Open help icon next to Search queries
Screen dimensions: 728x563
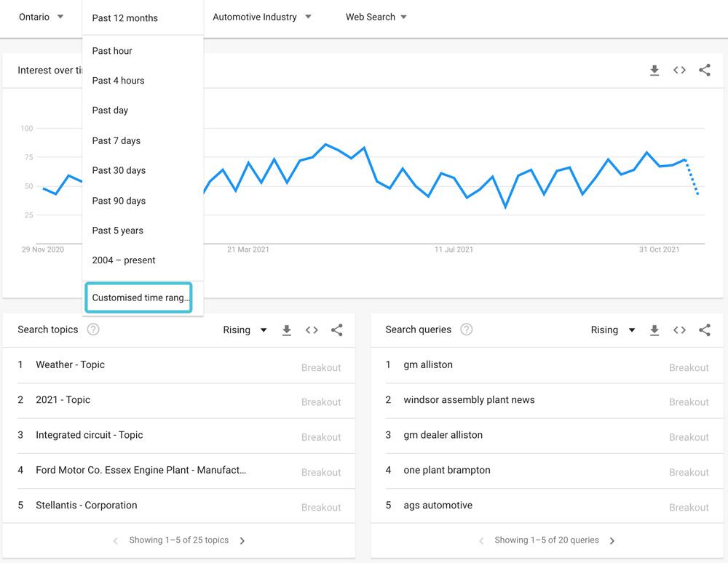pos(467,330)
